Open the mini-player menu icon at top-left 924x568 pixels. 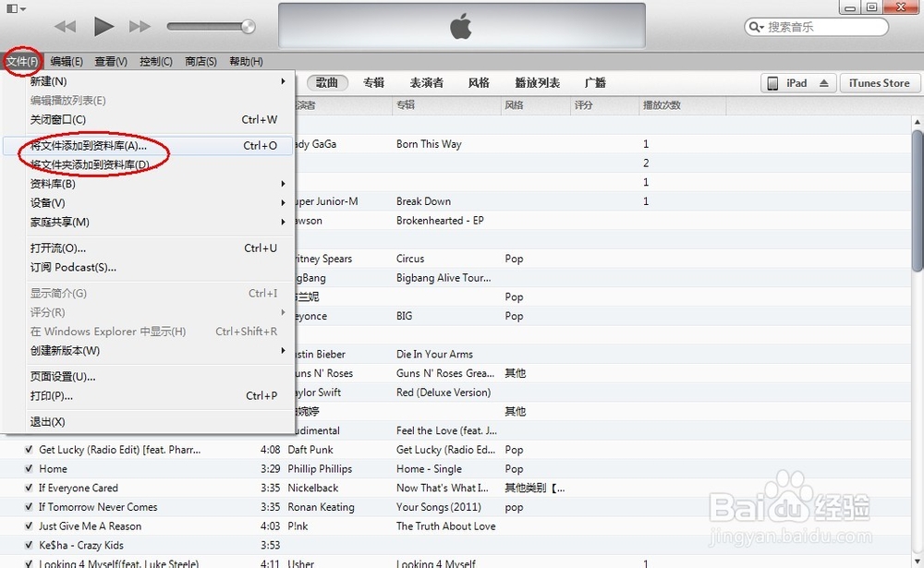click(x=16, y=9)
